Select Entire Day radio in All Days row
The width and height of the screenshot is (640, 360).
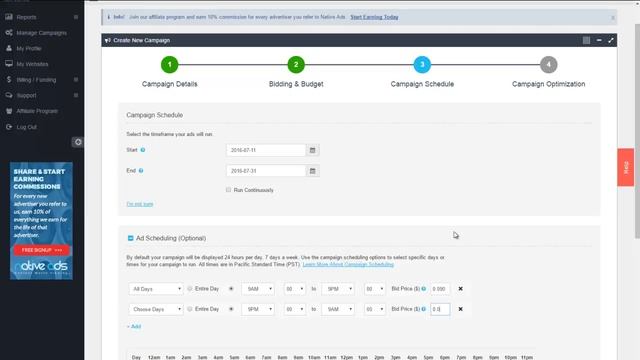pyautogui.click(x=190, y=289)
